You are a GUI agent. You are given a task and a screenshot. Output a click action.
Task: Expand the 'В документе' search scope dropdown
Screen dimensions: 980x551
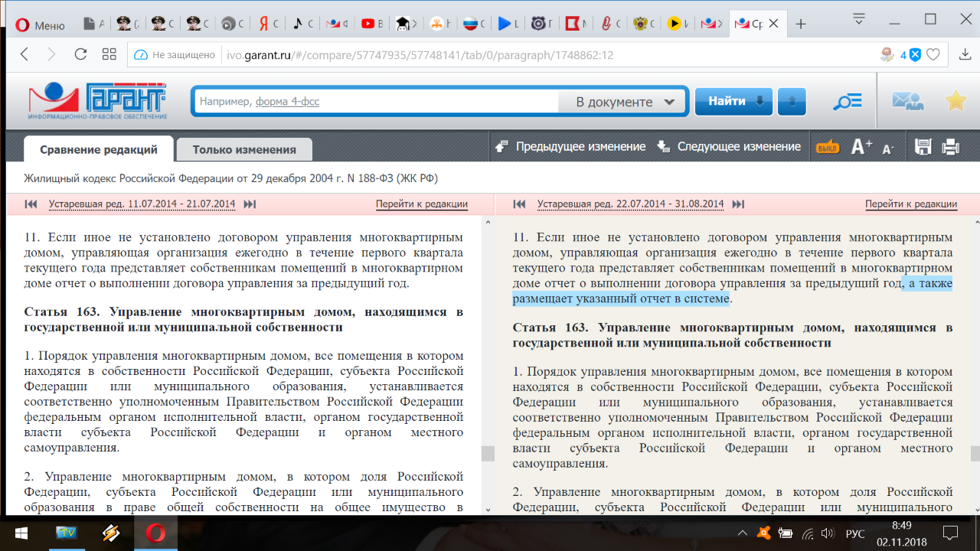[x=625, y=102]
